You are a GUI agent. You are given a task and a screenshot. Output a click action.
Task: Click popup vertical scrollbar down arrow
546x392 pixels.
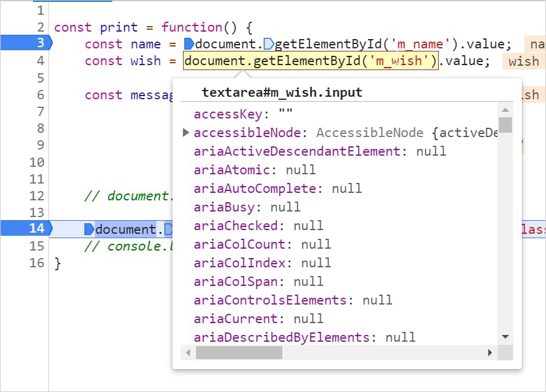coord(505,337)
